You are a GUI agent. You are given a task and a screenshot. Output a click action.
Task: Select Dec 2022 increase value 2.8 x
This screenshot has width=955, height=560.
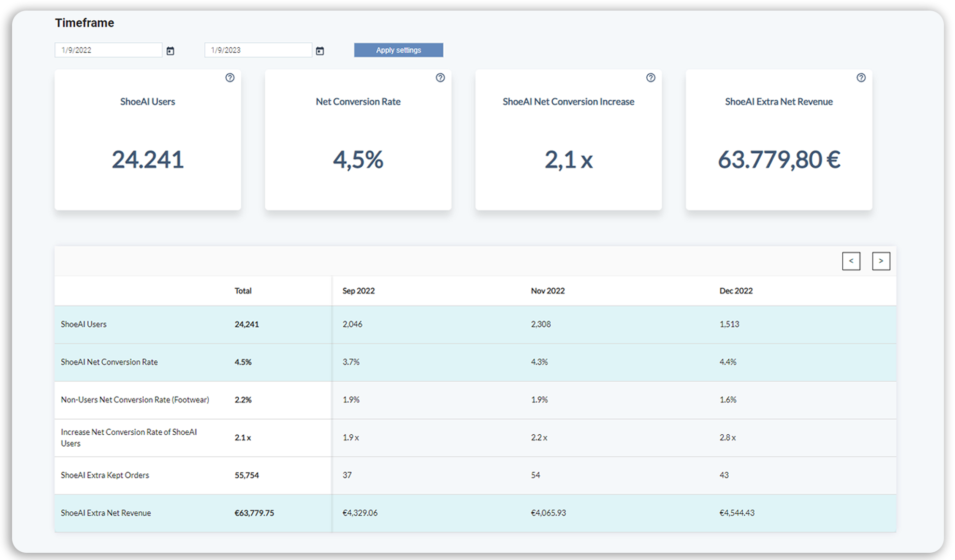[728, 438]
